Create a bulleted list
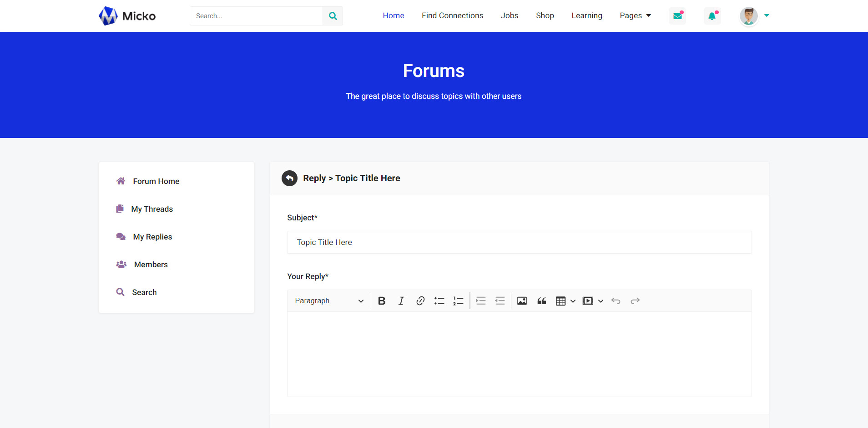This screenshot has height=428, width=868. pyautogui.click(x=439, y=301)
